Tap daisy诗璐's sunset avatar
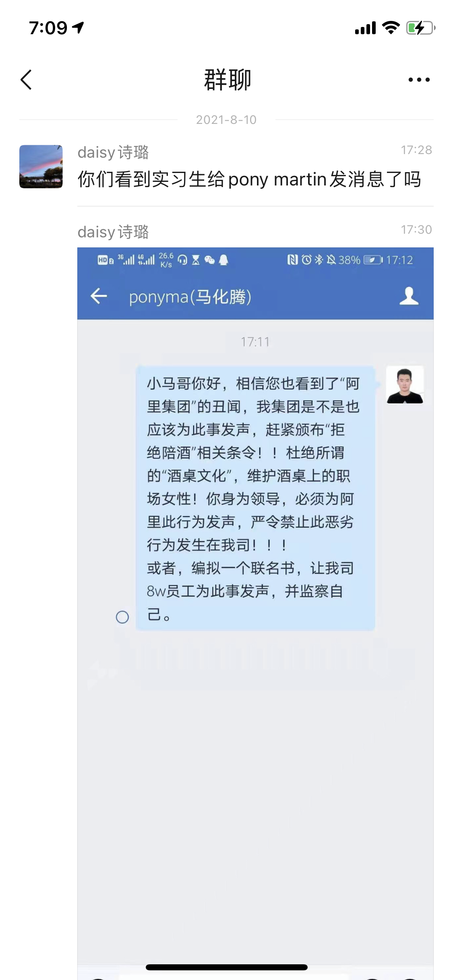The height and width of the screenshot is (980, 453). pyautogui.click(x=41, y=167)
